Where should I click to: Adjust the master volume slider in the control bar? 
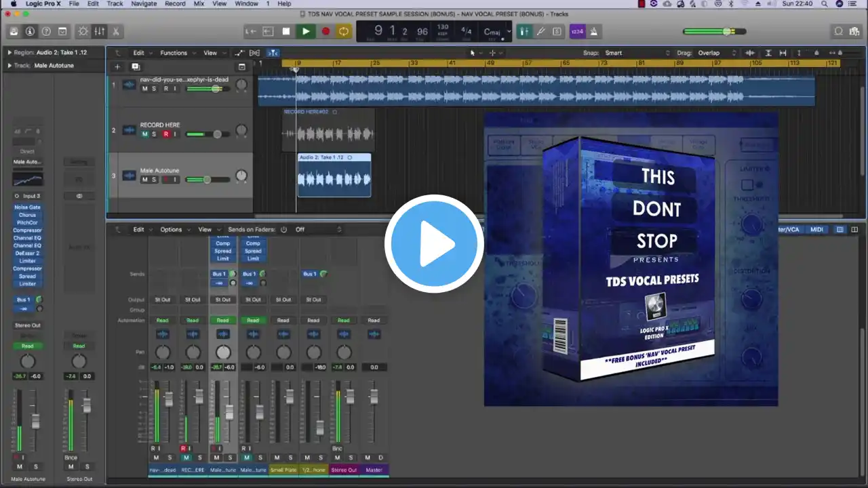click(x=715, y=31)
